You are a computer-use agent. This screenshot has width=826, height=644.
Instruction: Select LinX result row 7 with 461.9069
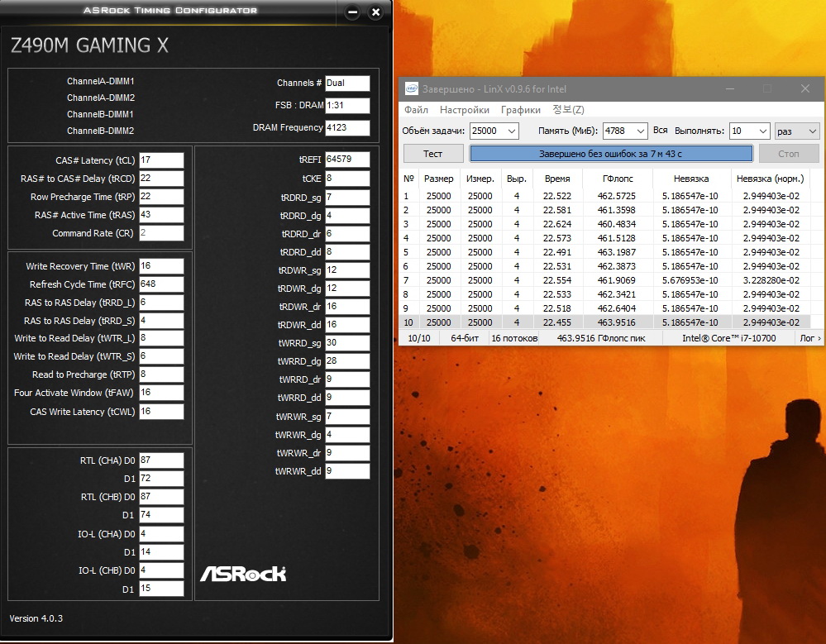click(604, 280)
